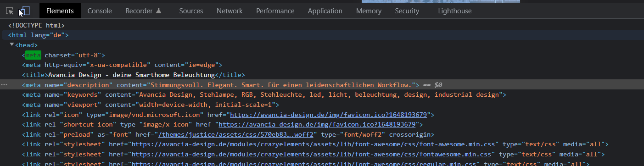Select the <!DOCTYPE html> line
This screenshot has width=644, height=166.
36,25
